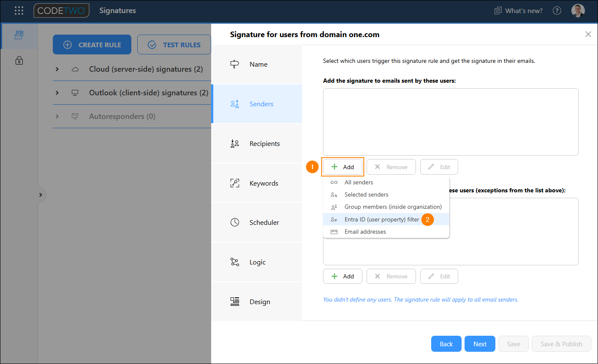Click the branching icon next to Logic
Image resolution: width=598 pixels, height=364 pixels.
click(x=235, y=262)
